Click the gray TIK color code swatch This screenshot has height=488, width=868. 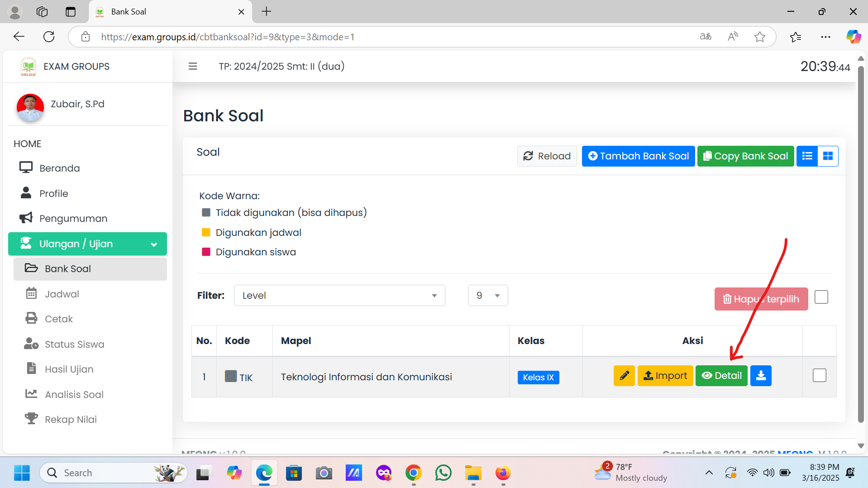231,376
